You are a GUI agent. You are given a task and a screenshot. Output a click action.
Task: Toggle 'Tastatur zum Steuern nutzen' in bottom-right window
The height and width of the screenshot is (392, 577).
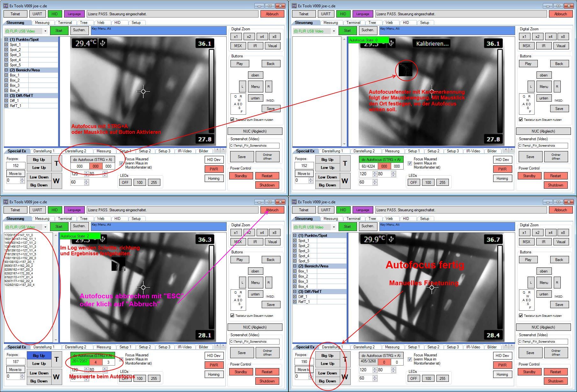click(521, 316)
